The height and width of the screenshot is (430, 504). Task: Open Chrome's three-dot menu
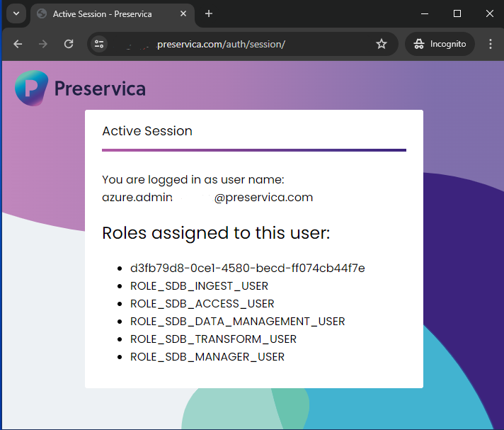490,44
